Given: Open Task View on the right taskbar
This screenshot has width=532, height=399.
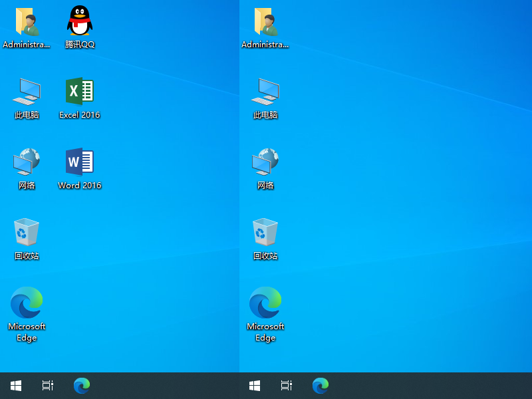Looking at the screenshot, I should 286,385.
